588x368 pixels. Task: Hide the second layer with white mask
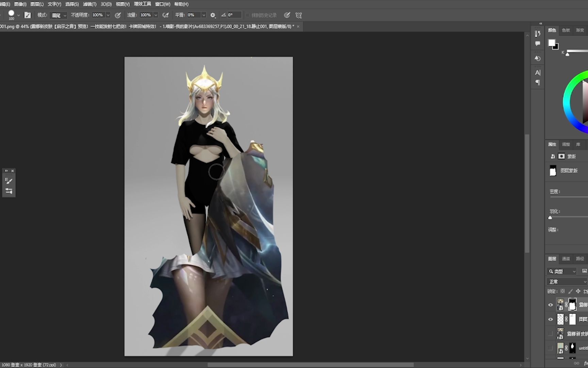pos(551,319)
